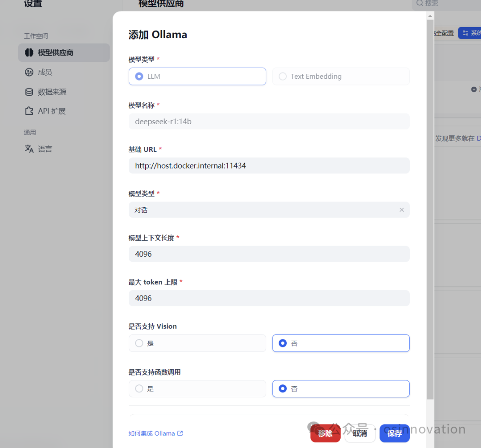
Task: Click the puzzle icon beside API 扩展
Action: [x=29, y=111]
